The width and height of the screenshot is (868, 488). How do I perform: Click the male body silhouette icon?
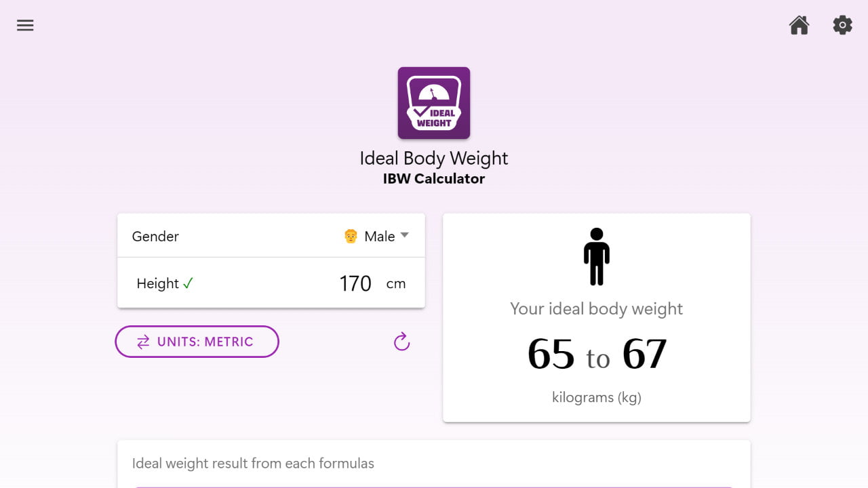point(596,256)
